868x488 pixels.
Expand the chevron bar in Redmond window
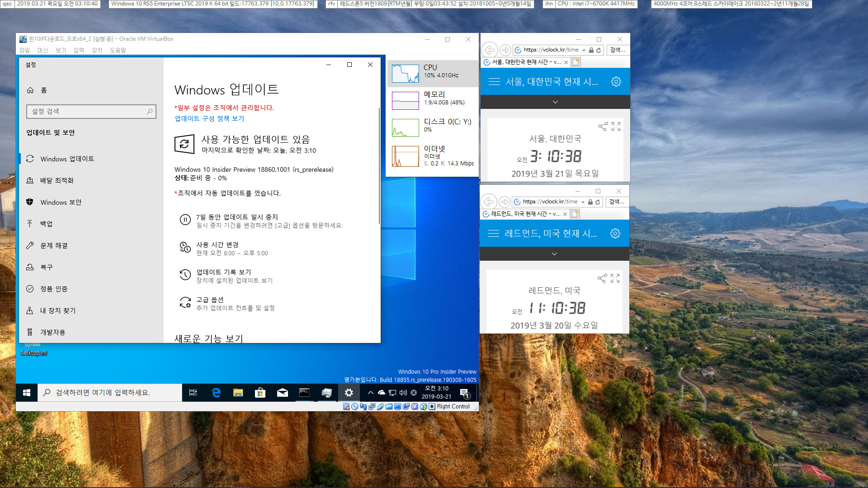tap(554, 254)
